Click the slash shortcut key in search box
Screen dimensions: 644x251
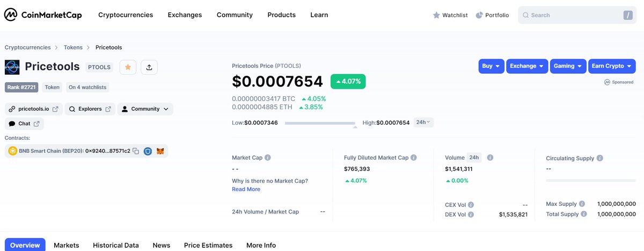click(x=628, y=15)
